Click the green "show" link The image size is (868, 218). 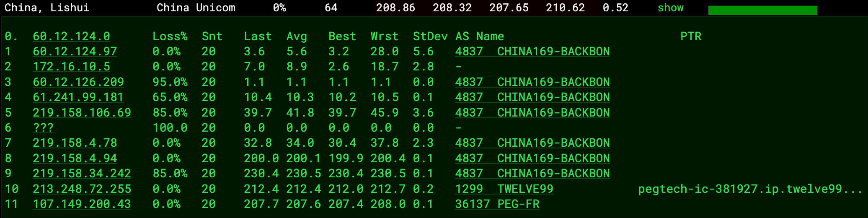(670, 8)
